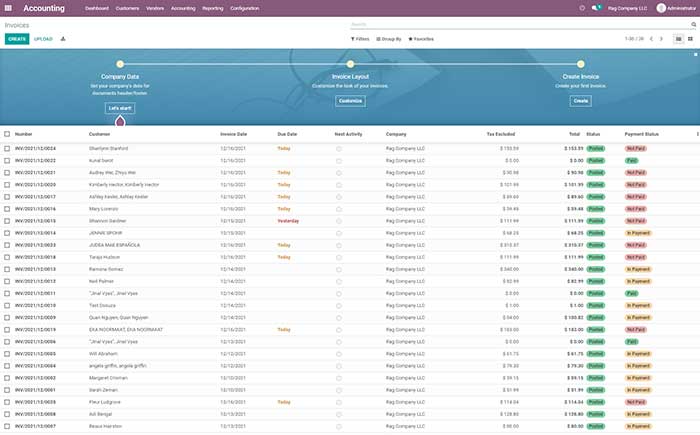Open the Accounting menu item
The image size is (700, 435).
pyautogui.click(x=183, y=8)
